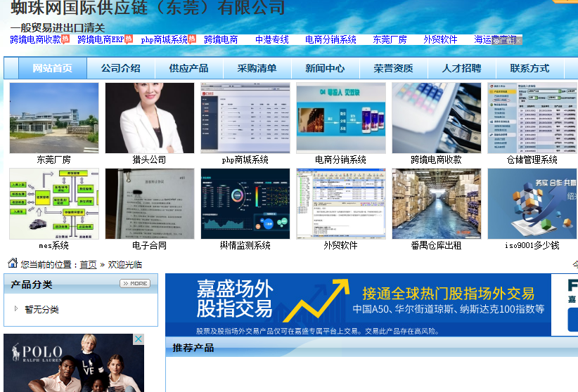Open the 电商分销系统 caption link
Image resolution: width=578 pixels, height=392 pixels.
341,159
